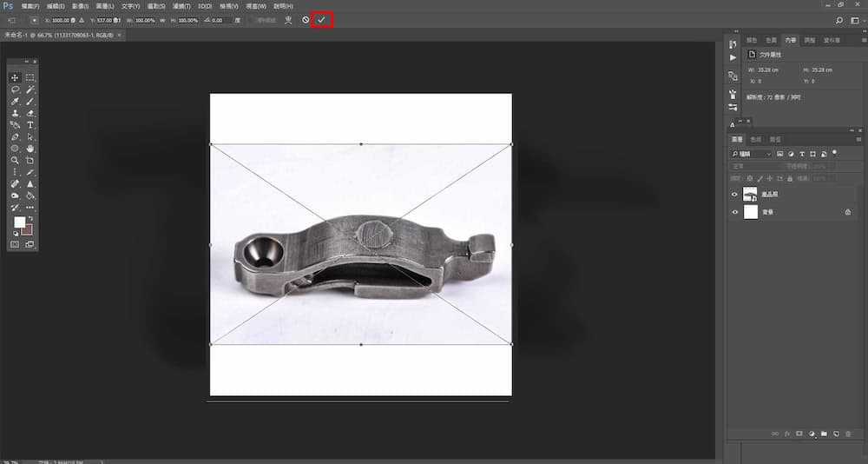The image size is (868, 464).
Task: Collapse the toolbox using the double-arrow
Action: [27, 62]
